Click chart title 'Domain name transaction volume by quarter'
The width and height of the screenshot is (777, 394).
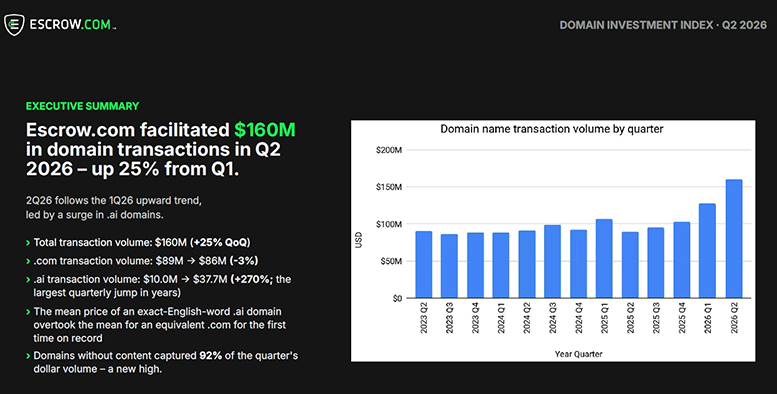tap(552, 129)
